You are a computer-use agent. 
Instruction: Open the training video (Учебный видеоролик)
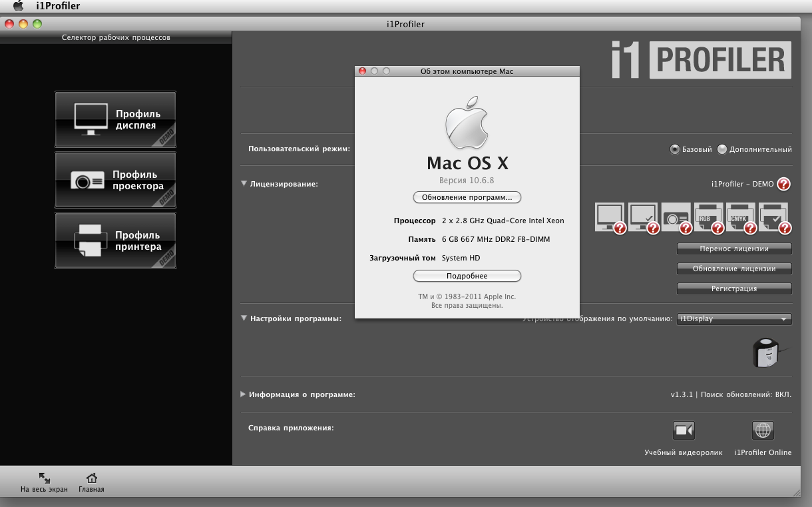click(x=684, y=430)
